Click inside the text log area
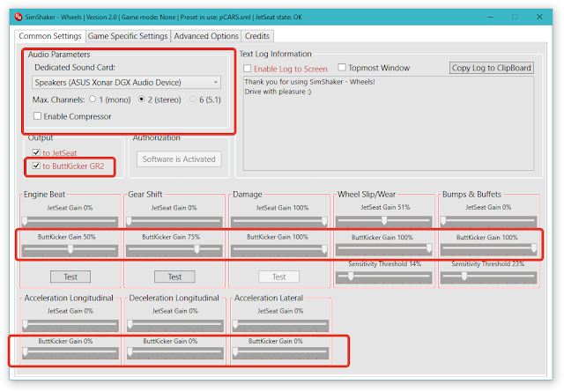 [389, 123]
